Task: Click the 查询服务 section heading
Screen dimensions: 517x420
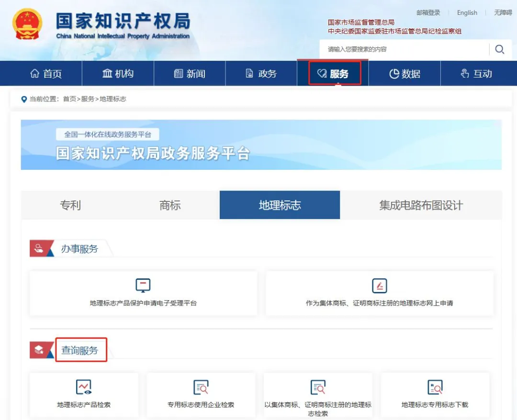Action: click(79, 350)
